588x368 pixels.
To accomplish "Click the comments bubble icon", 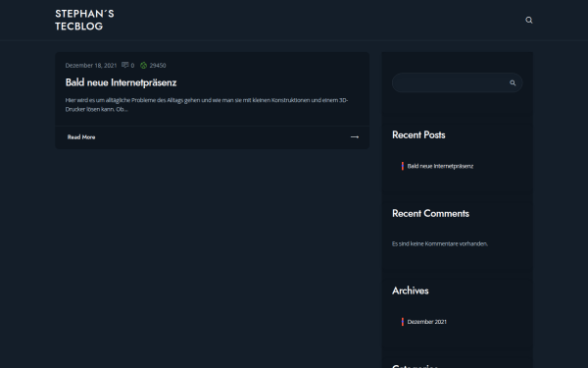I will coord(124,65).
